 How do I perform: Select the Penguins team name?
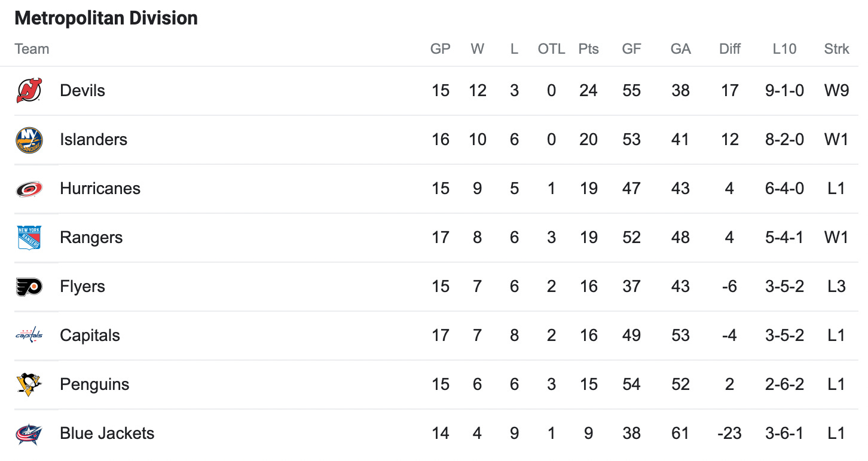click(94, 385)
